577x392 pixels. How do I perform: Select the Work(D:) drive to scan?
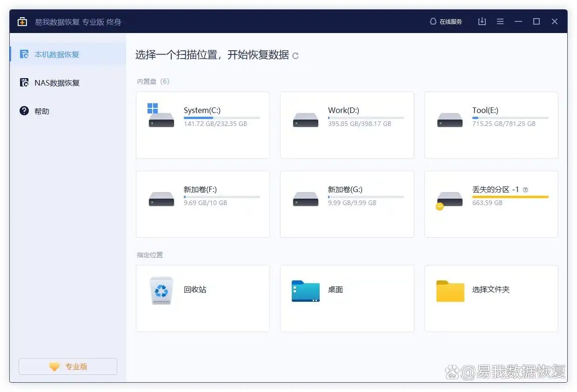point(347,125)
